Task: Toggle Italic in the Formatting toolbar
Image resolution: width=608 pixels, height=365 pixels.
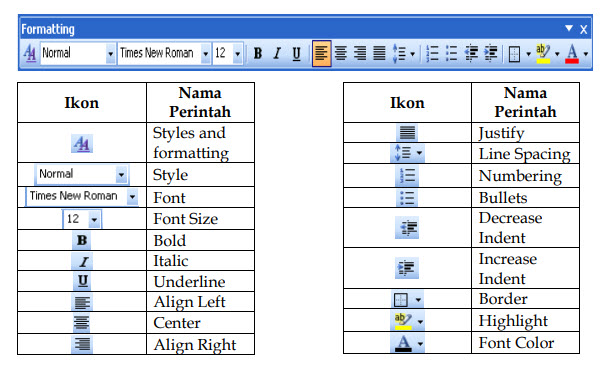Action: coord(277,53)
